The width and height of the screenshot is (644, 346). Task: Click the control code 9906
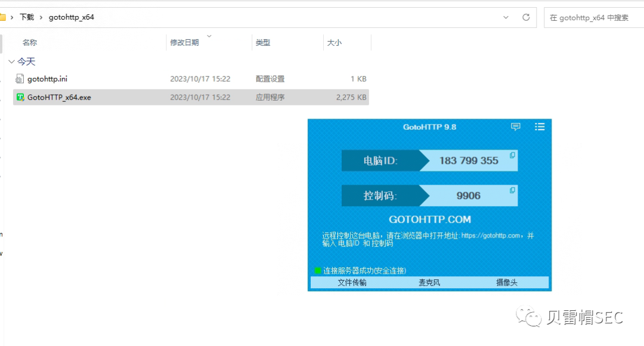(468, 195)
